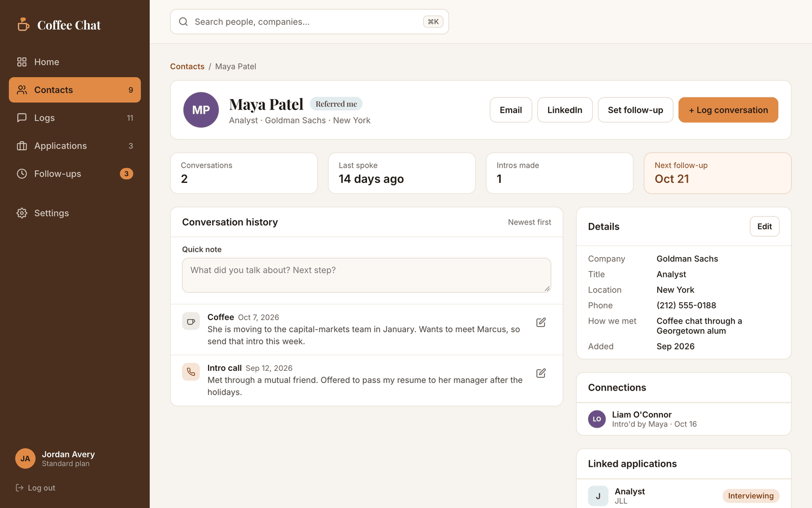Screen dimensions: 812x508
Task: Click the Coffee Chat cup logo icon
Action: click(x=23, y=24)
